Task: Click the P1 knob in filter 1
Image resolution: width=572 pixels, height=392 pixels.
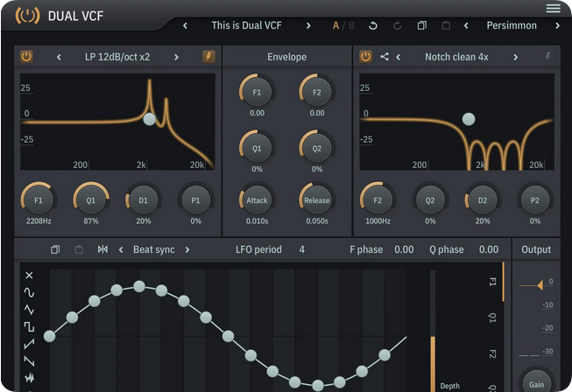Action: [x=195, y=200]
